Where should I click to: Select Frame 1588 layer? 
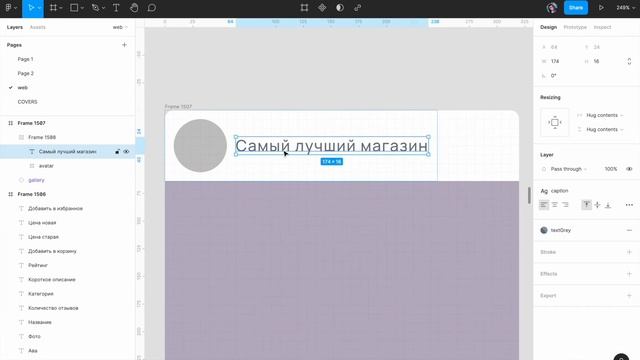click(x=42, y=138)
